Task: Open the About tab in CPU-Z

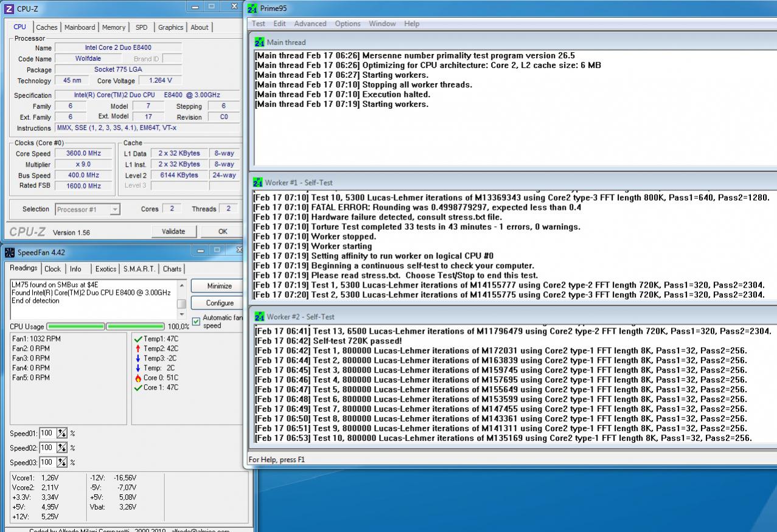Action: 200,27
